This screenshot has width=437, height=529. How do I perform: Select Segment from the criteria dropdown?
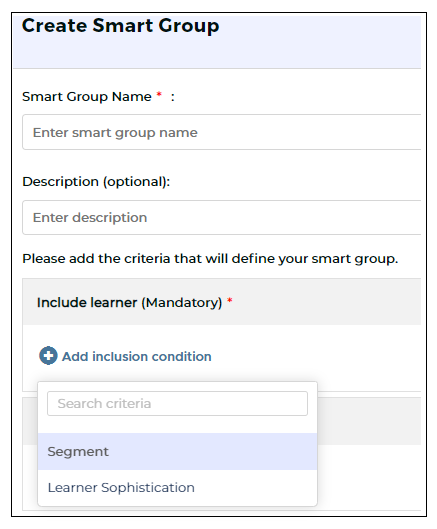(177, 451)
